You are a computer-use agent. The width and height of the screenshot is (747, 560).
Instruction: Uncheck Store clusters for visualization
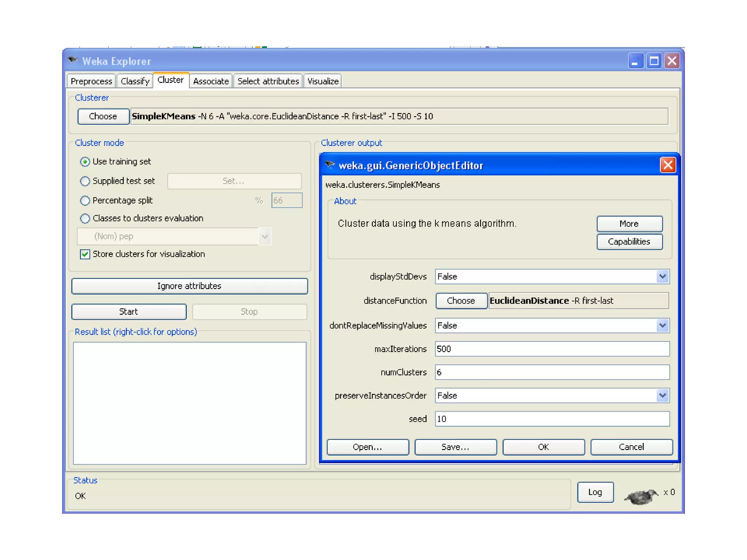coord(85,254)
